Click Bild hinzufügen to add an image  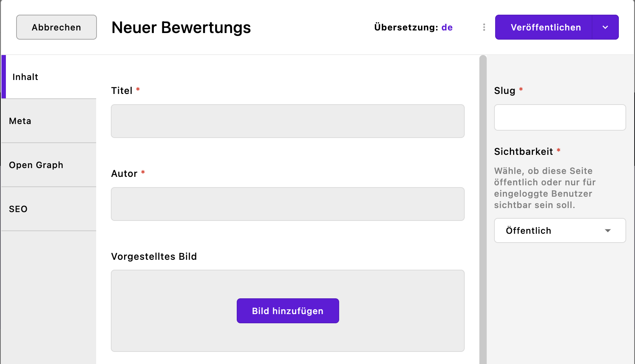287,311
